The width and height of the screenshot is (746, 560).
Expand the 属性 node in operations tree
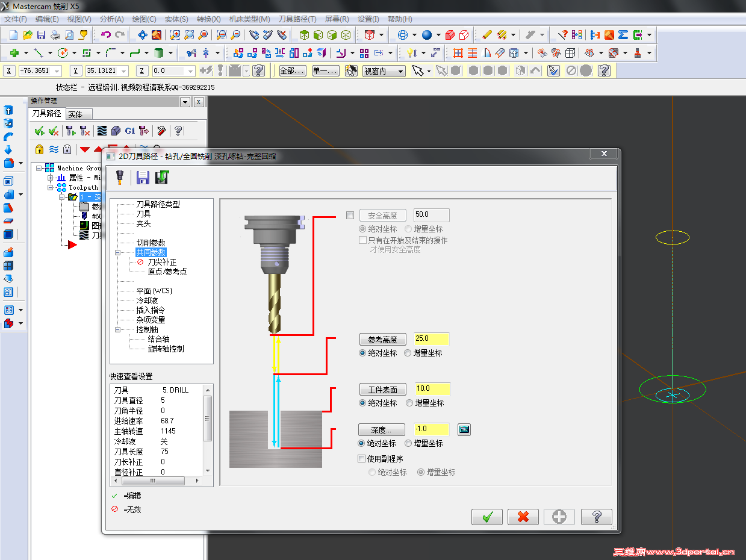tap(51, 178)
